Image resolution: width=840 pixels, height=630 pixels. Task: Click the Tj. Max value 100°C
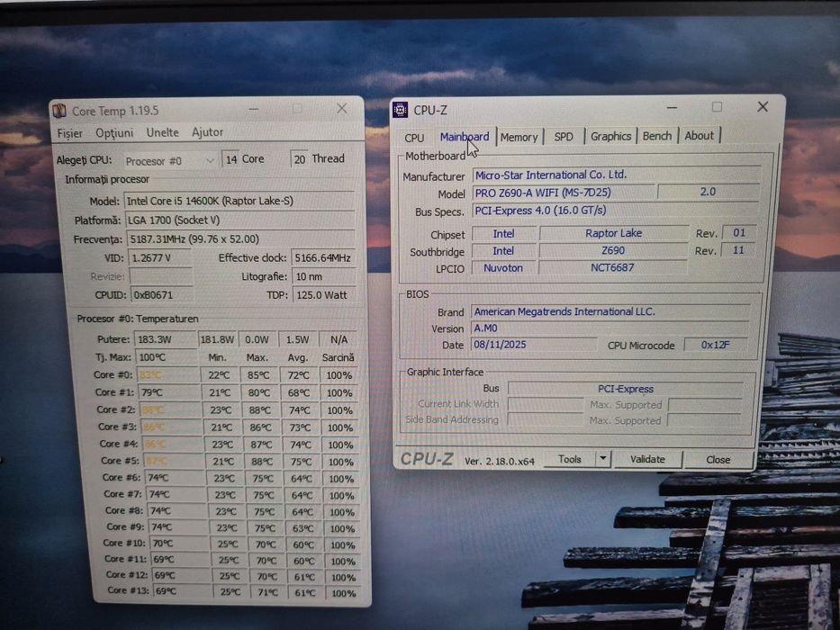(x=167, y=357)
